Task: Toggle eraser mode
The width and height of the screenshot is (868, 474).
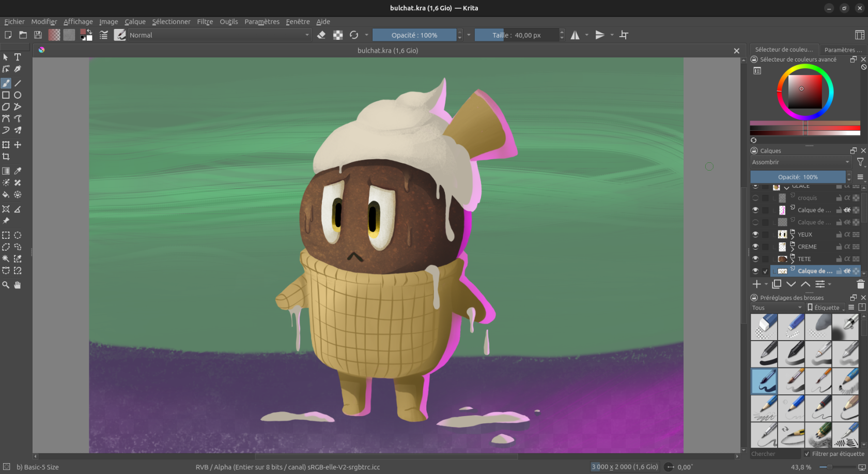Action: click(321, 35)
